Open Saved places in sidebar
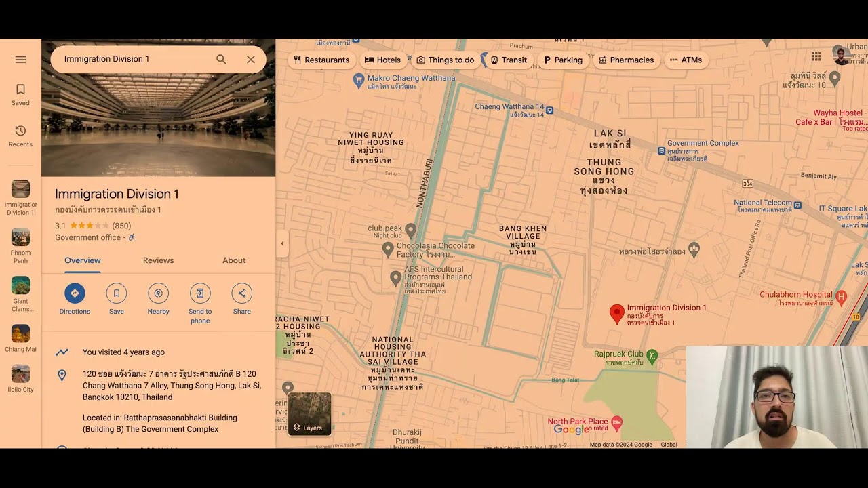This screenshot has height=488, width=868. coord(20,95)
